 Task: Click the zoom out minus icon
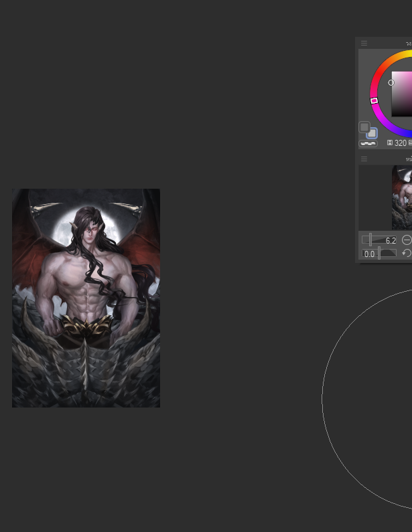407,240
